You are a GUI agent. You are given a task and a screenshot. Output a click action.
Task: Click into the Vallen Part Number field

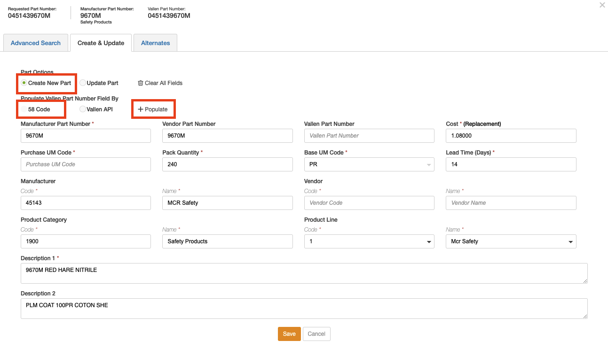[369, 136]
